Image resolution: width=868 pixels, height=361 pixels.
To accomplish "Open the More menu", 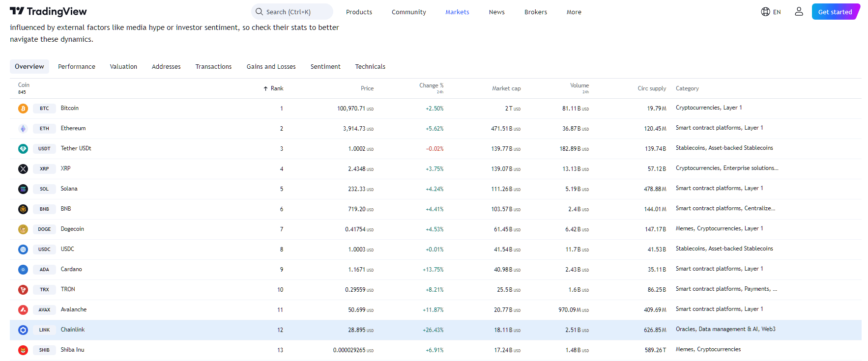I will pyautogui.click(x=574, y=12).
